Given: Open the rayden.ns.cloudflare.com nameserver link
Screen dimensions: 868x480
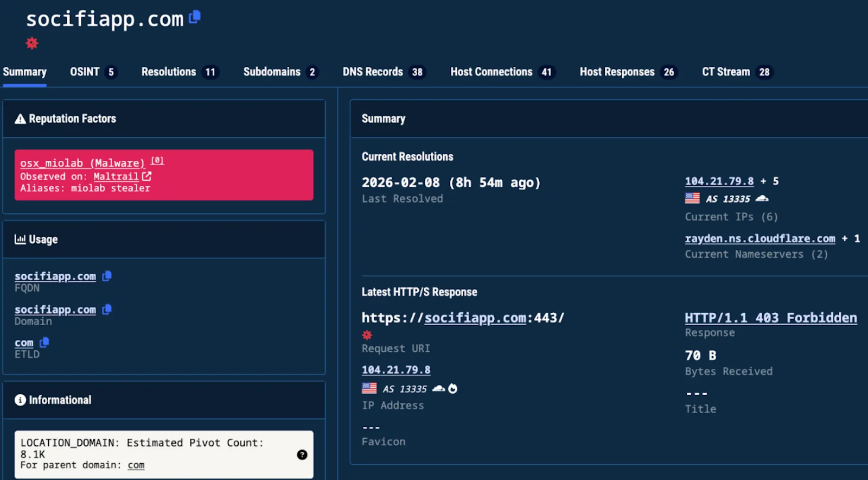Looking at the screenshot, I should (759, 238).
